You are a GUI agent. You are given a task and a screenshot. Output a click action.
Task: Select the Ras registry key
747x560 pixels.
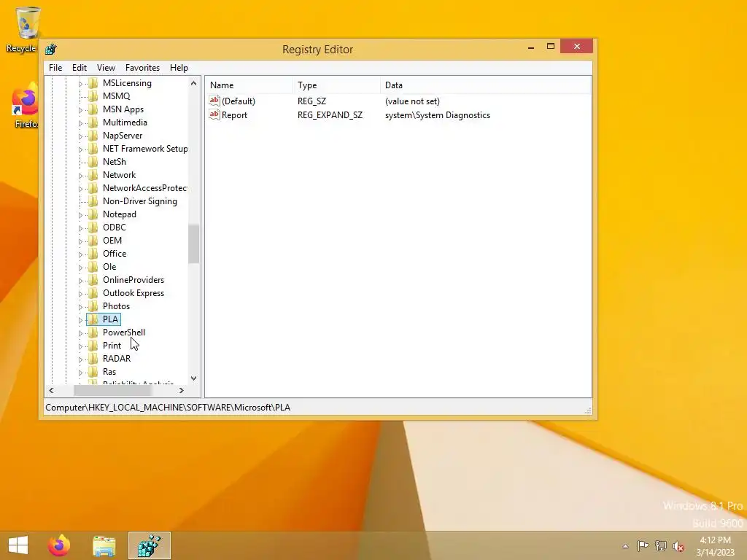tap(109, 371)
